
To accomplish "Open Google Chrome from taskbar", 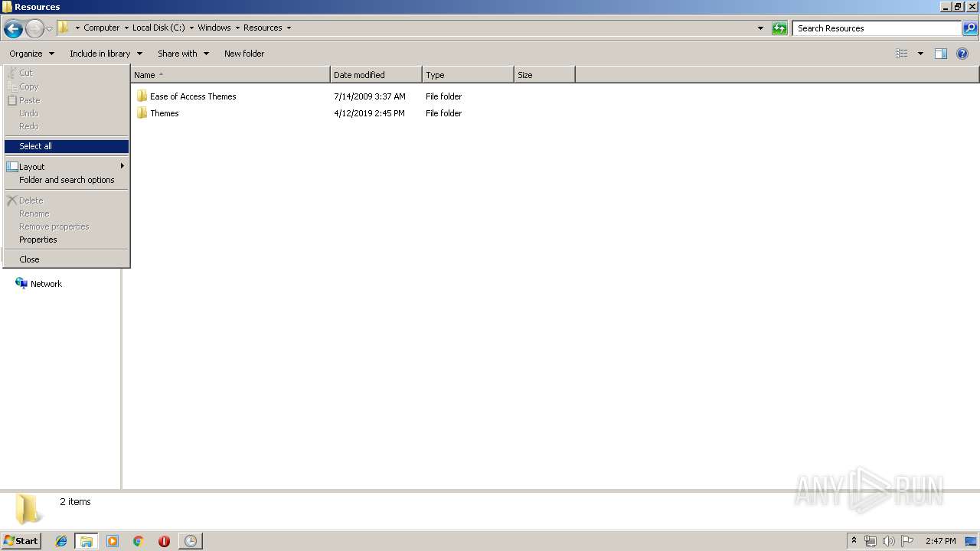I will 138,541.
